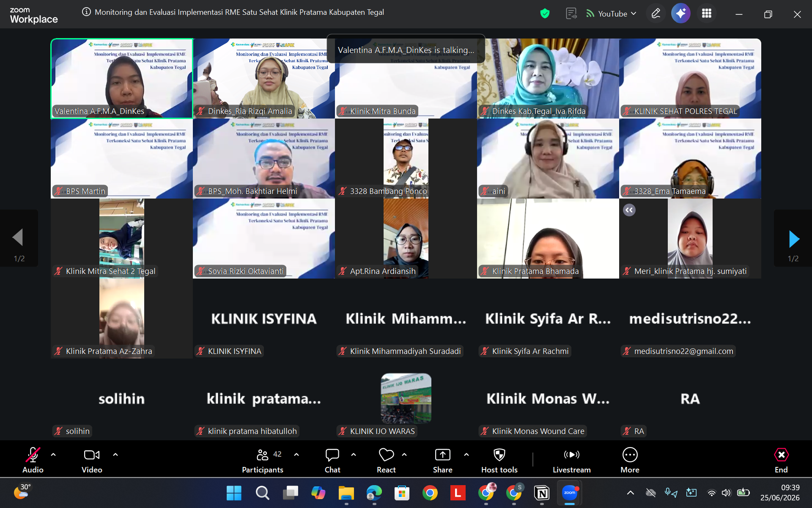The width and height of the screenshot is (812, 508).
Task: Unmute using the Audio microphone button
Action: (x=33, y=460)
